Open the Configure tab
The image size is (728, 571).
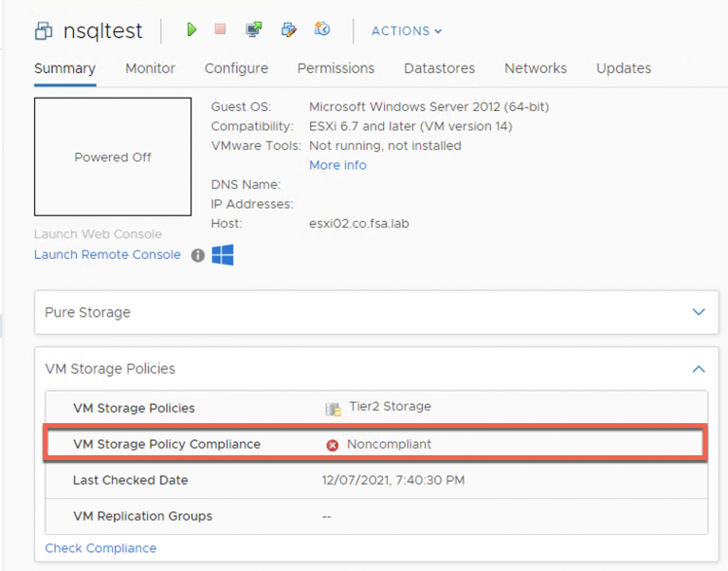[x=236, y=68]
